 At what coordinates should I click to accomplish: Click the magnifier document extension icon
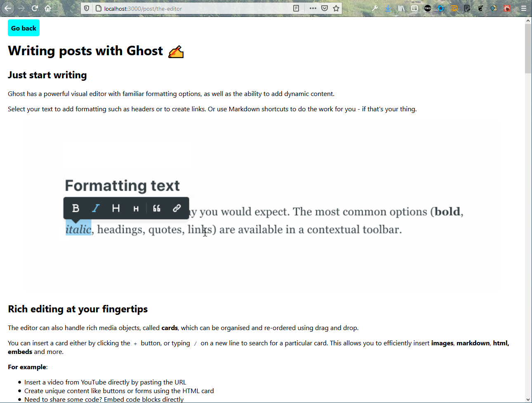click(494, 8)
